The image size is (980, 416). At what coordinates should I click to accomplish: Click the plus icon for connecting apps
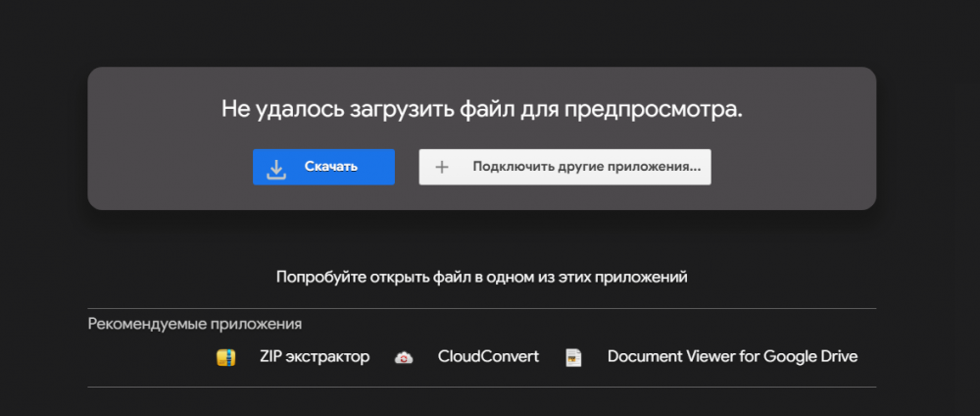(442, 167)
